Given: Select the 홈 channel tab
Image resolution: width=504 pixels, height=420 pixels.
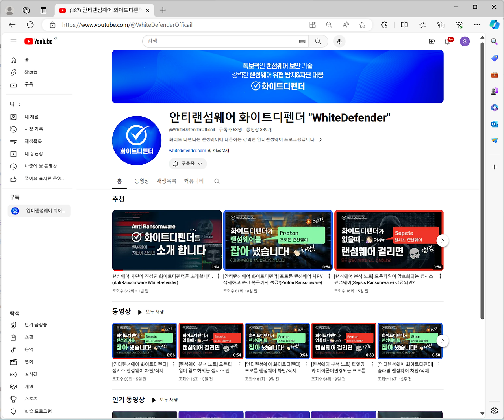Looking at the screenshot, I should (119, 181).
